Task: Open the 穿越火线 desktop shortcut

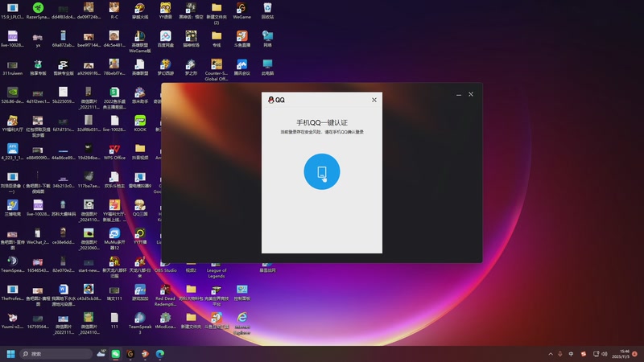Action: [x=140, y=10]
